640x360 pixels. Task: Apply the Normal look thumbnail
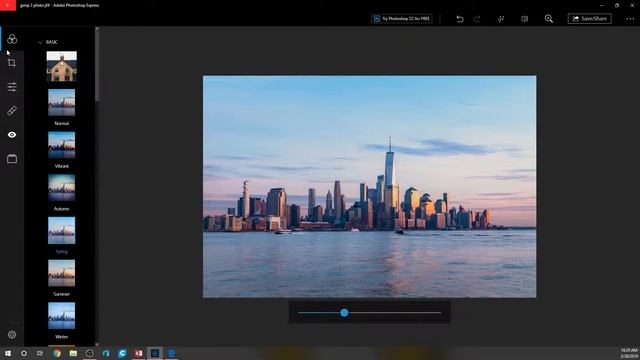coord(62,102)
